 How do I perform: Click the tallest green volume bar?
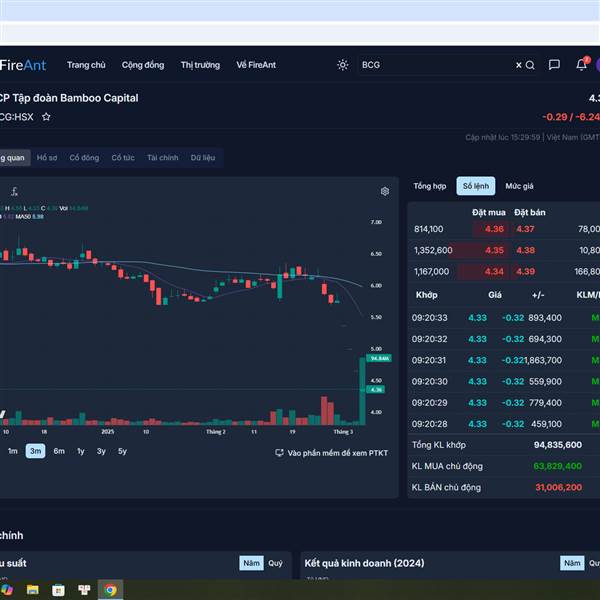362,391
